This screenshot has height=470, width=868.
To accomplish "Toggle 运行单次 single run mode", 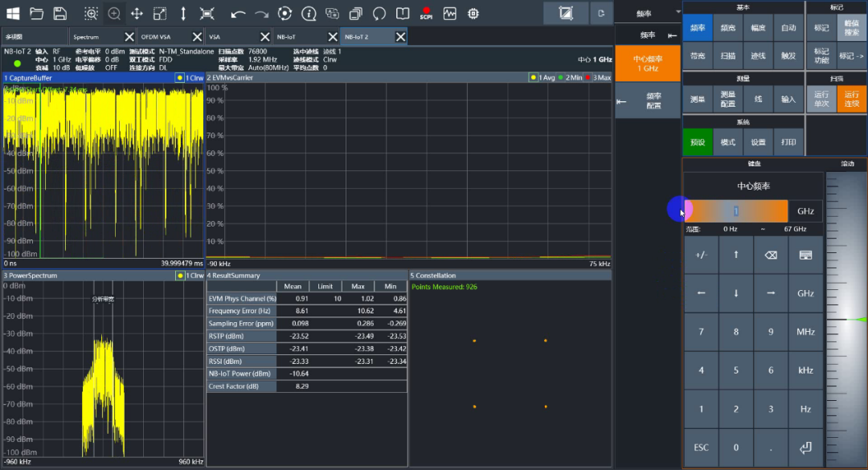I will tap(821, 99).
